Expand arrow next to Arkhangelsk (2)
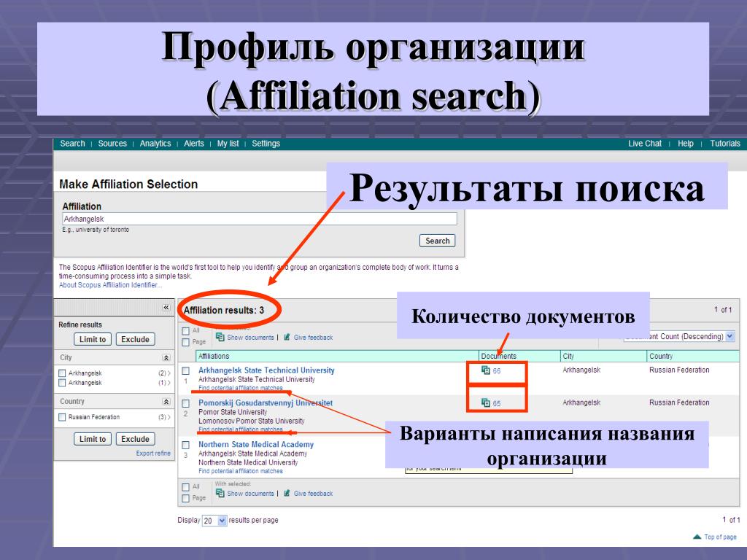The image size is (747, 560). [169, 373]
